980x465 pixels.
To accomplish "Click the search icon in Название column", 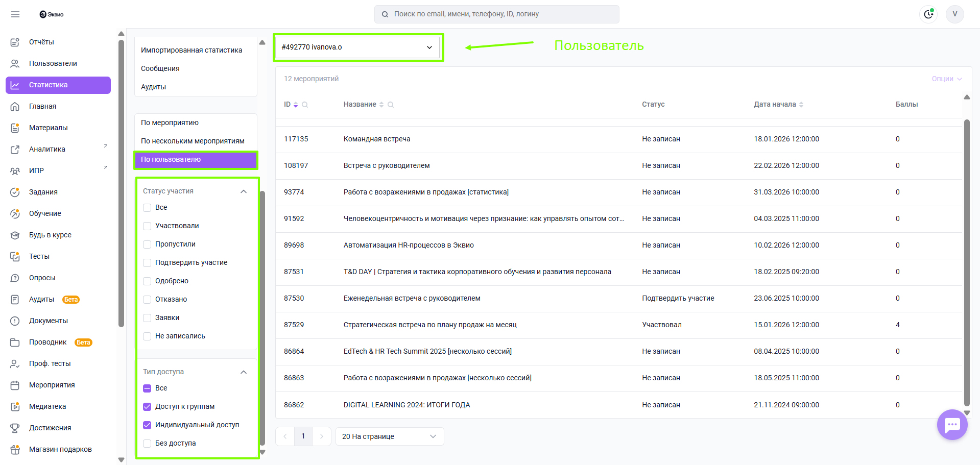I will (x=391, y=105).
